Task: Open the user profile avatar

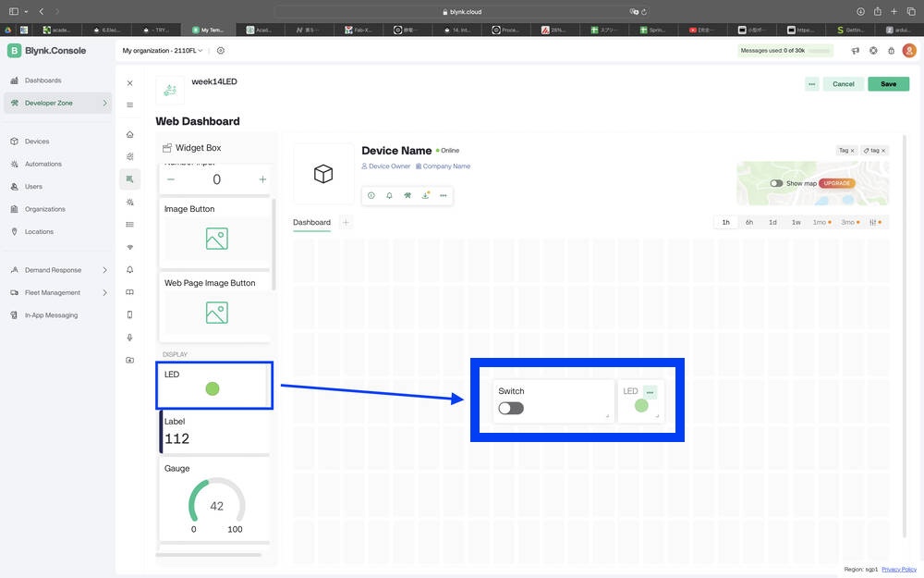Action: (909, 51)
